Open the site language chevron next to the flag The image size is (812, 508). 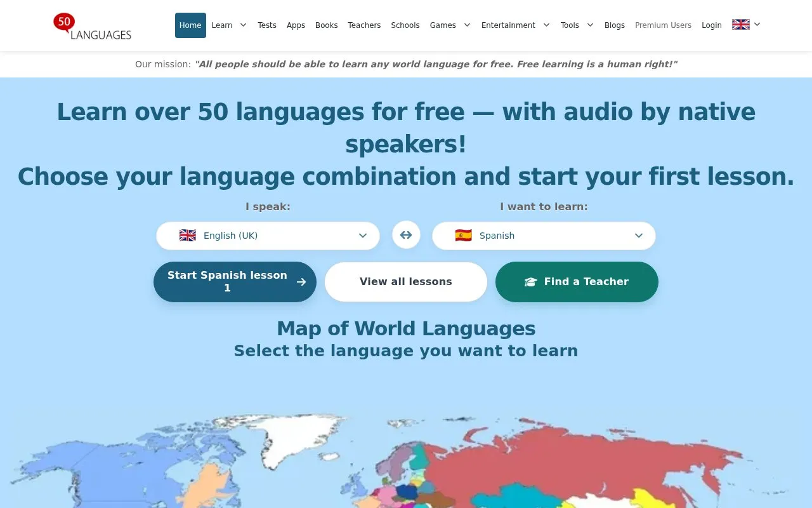757,25
